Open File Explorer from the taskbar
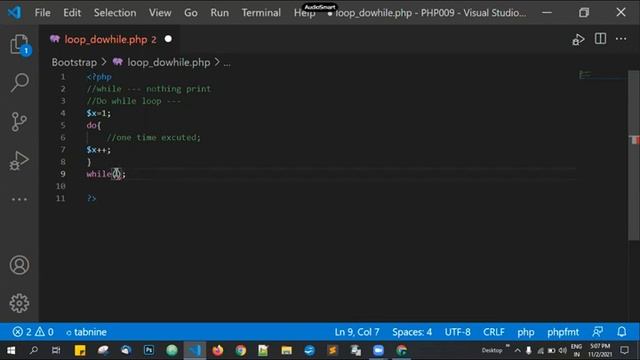The width and height of the screenshot is (640, 360). pyautogui.click(x=287, y=350)
